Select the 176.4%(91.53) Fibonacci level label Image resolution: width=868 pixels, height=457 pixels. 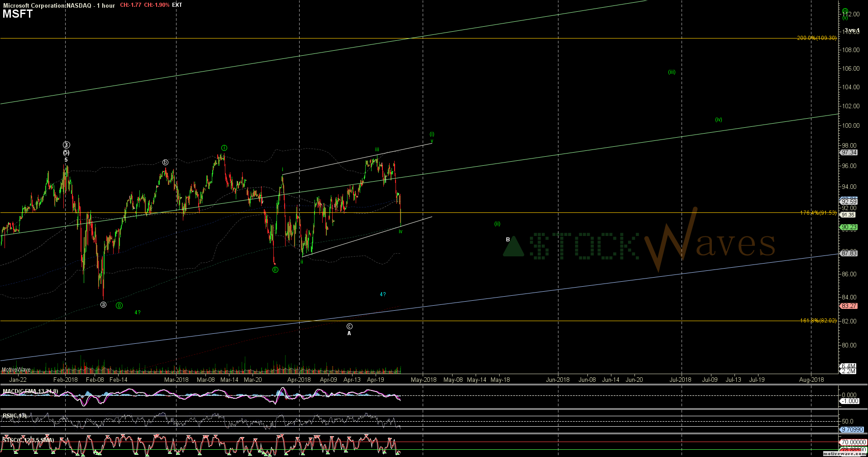818,213
